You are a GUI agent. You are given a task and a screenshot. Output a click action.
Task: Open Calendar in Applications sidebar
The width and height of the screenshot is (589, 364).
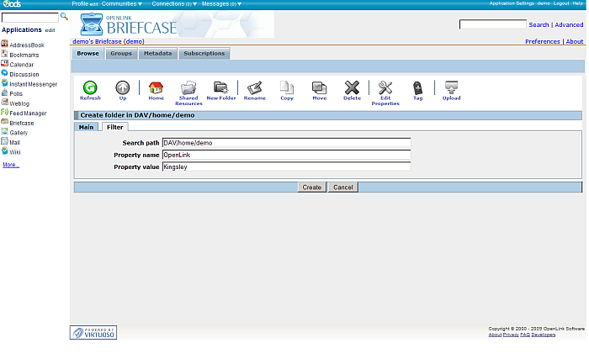pos(22,65)
